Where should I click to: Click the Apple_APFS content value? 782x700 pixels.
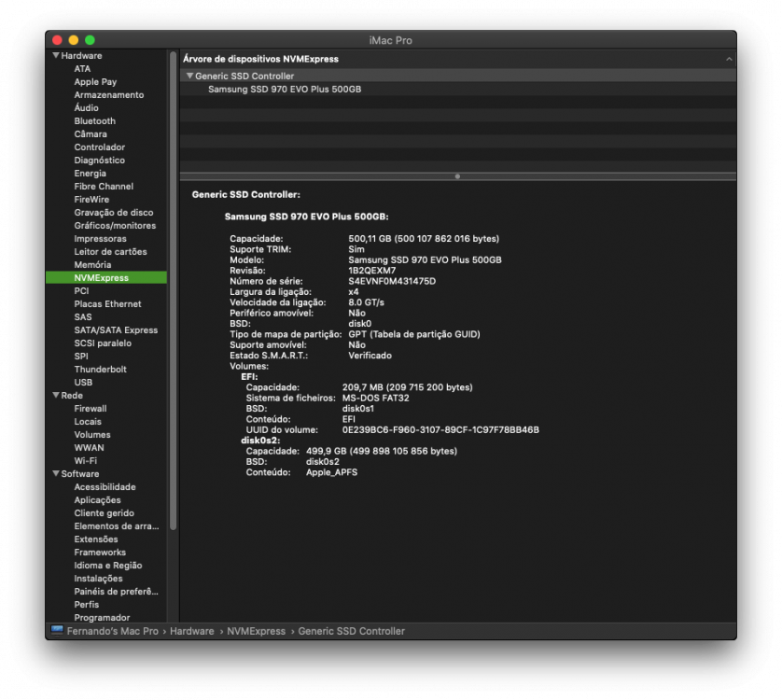(x=331, y=472)
